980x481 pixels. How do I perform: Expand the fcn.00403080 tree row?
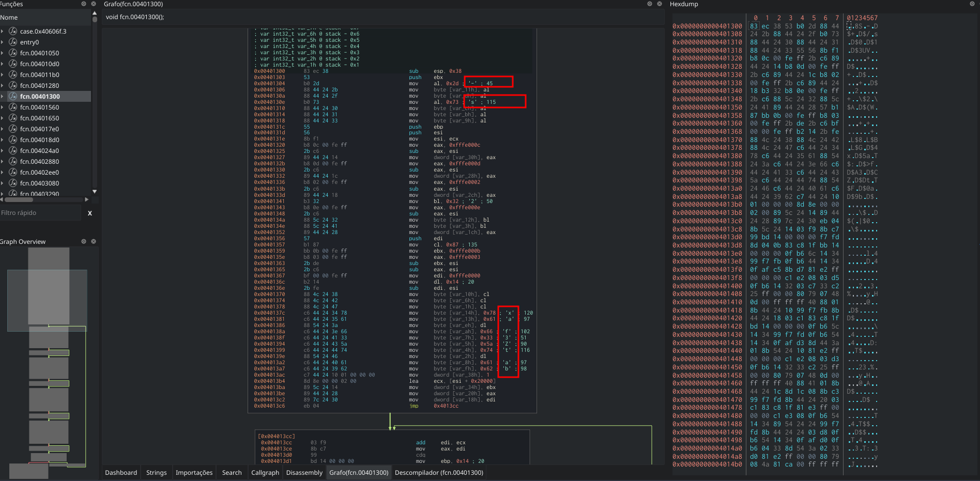point(3,183)
